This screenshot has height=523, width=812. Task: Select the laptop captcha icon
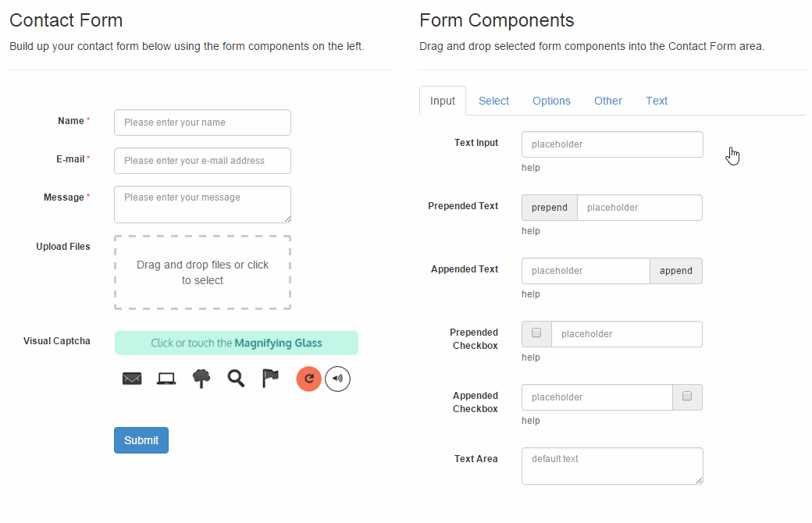point(166,379)
